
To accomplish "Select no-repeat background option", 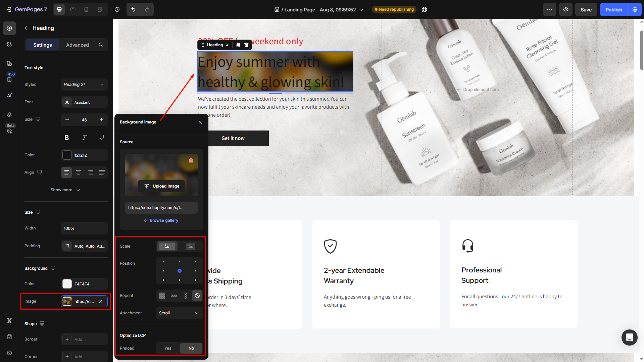I will (x=197, y=296).
